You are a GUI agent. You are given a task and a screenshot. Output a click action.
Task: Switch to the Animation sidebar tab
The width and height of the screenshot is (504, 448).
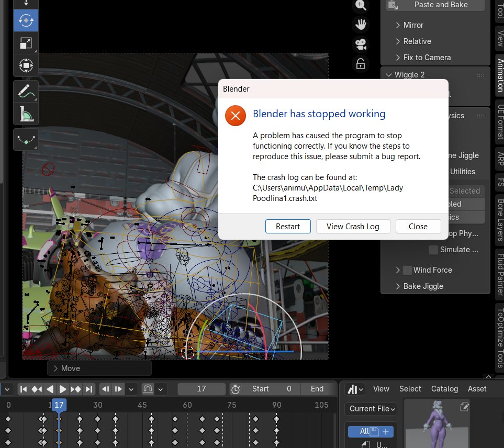pyautogui.click(x=500, y=75)
